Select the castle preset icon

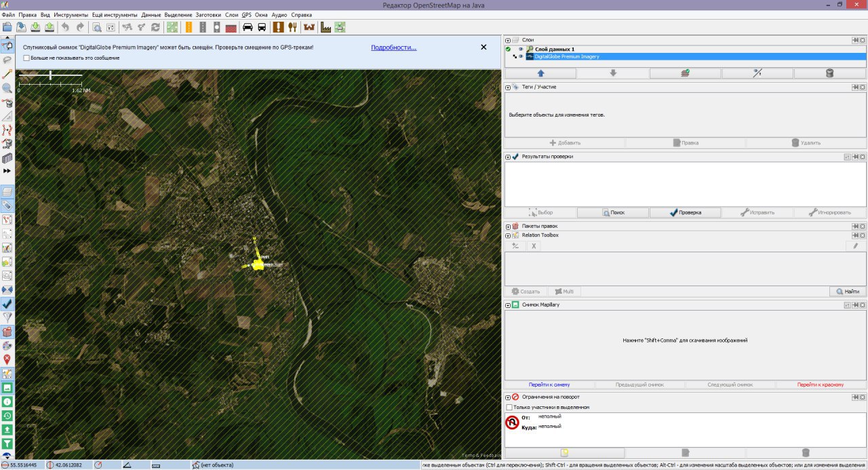(x=309, y=27)
